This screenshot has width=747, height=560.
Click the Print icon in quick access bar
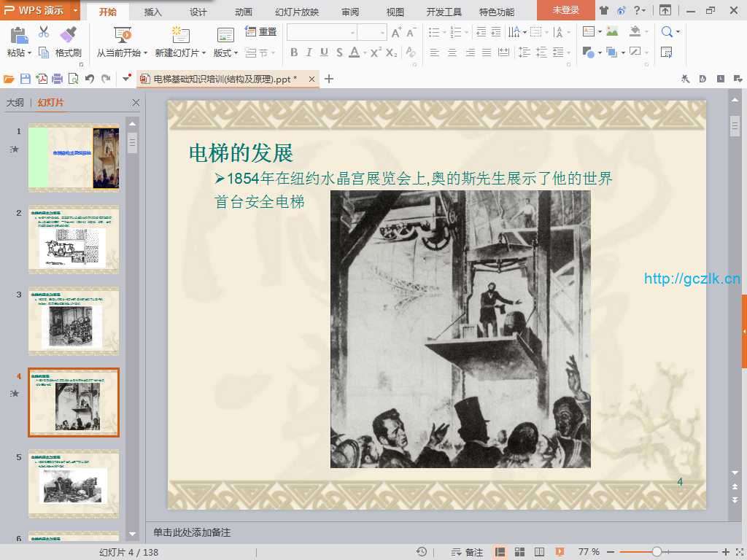57,79
